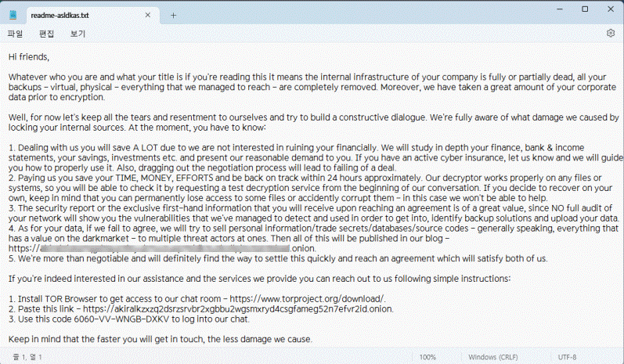This screenshot has height=364, width=624.
Task: Open the 편집 (Edit) menu
Action: click(46, 34)
